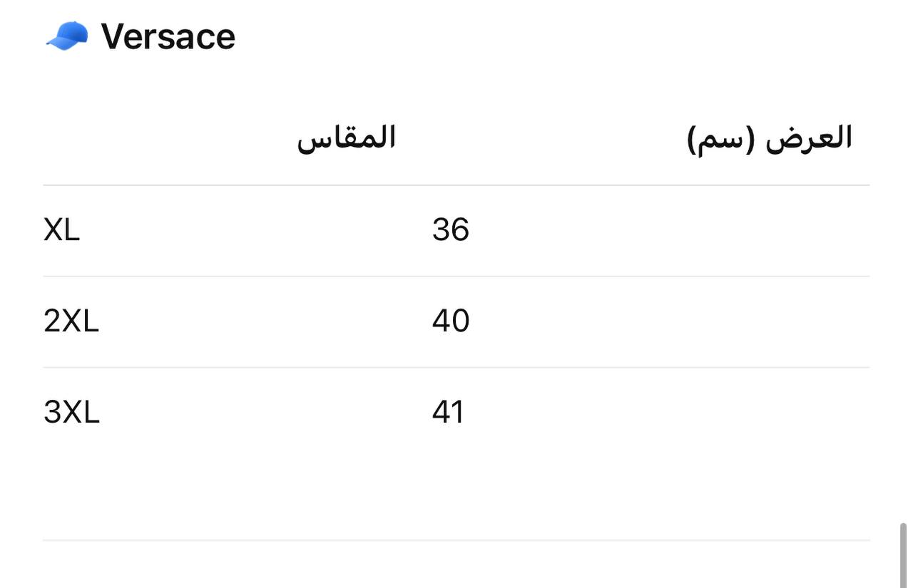Click the value 40 in 2XL row

tap(451, 321)
